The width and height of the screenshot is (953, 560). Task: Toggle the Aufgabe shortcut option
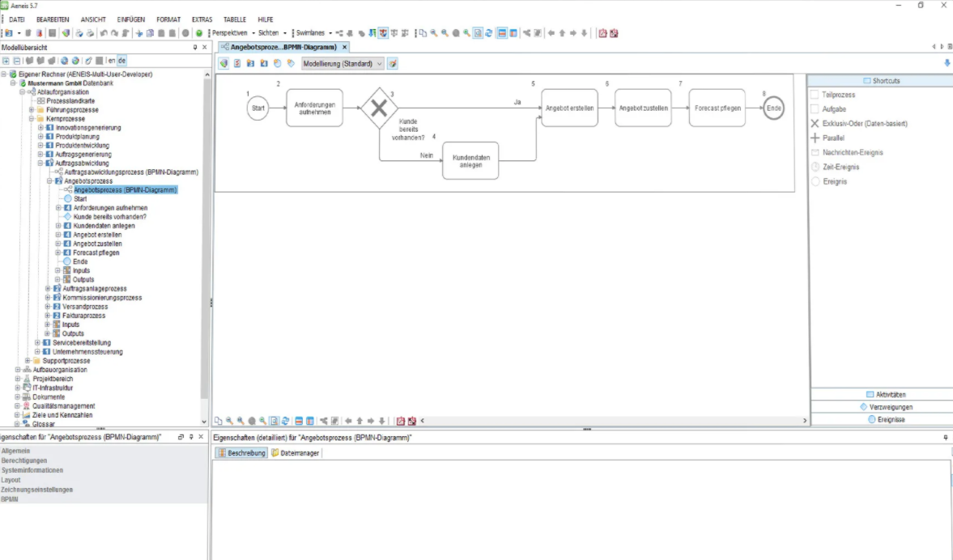pos(815,108)
